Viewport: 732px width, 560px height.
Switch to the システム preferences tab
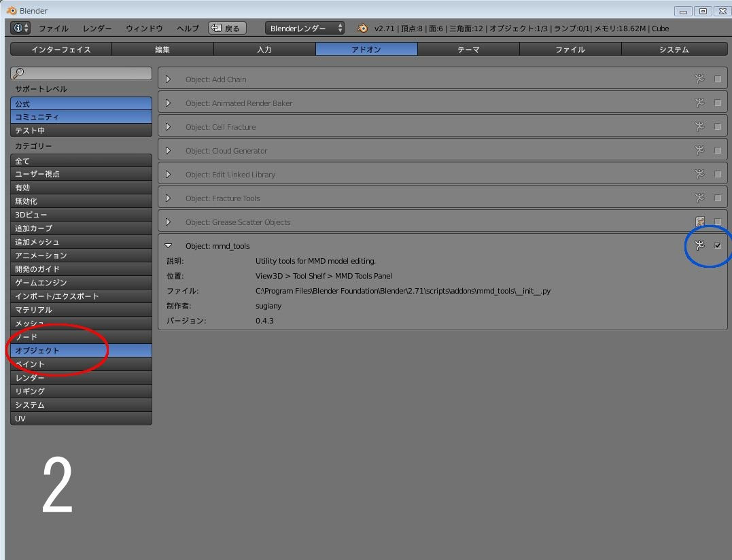click(x=674, y=50)
